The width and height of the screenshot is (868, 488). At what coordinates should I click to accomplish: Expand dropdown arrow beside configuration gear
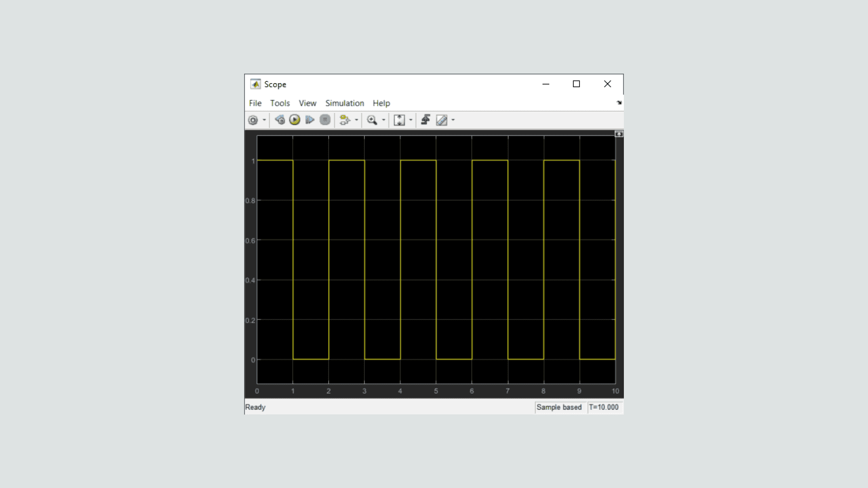coord(264,120)
